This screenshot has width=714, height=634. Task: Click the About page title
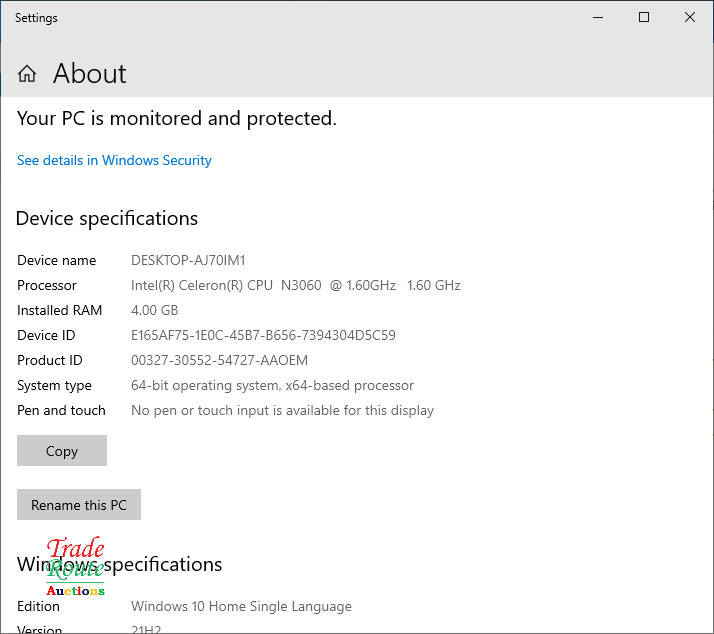[x=89, y=74]
